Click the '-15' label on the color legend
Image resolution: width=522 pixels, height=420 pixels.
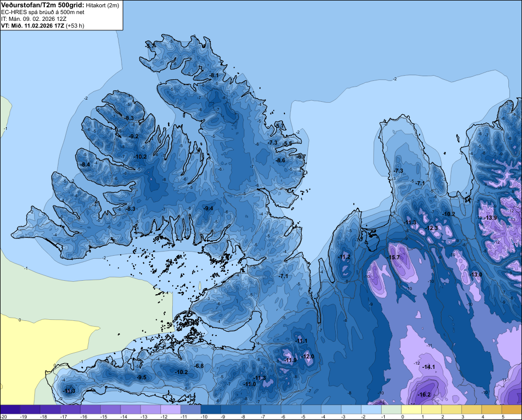pos(103,417)
